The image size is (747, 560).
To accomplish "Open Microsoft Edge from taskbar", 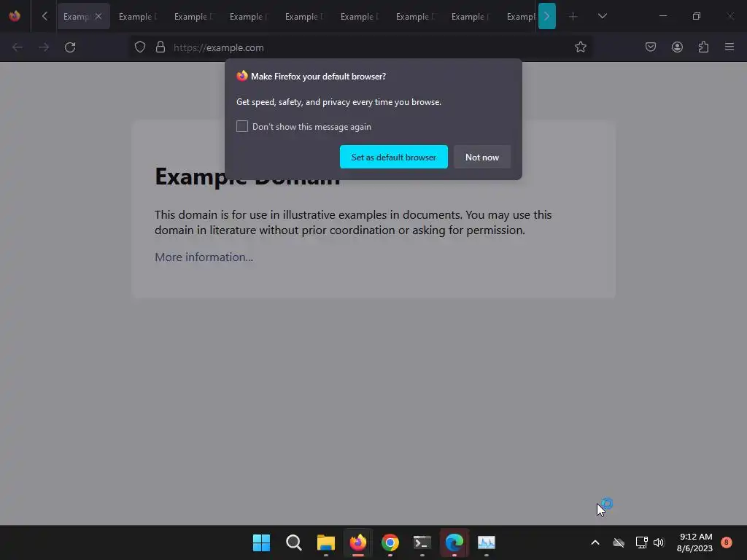I will pyautogui.click(x=454, y=542).
